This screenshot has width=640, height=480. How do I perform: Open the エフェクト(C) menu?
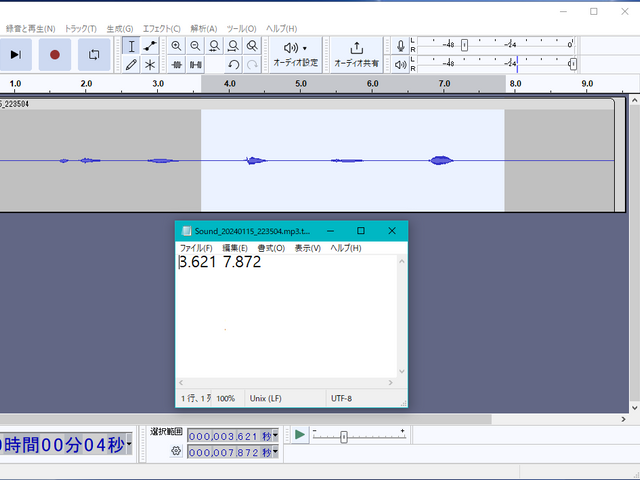[x=162, y=29]
